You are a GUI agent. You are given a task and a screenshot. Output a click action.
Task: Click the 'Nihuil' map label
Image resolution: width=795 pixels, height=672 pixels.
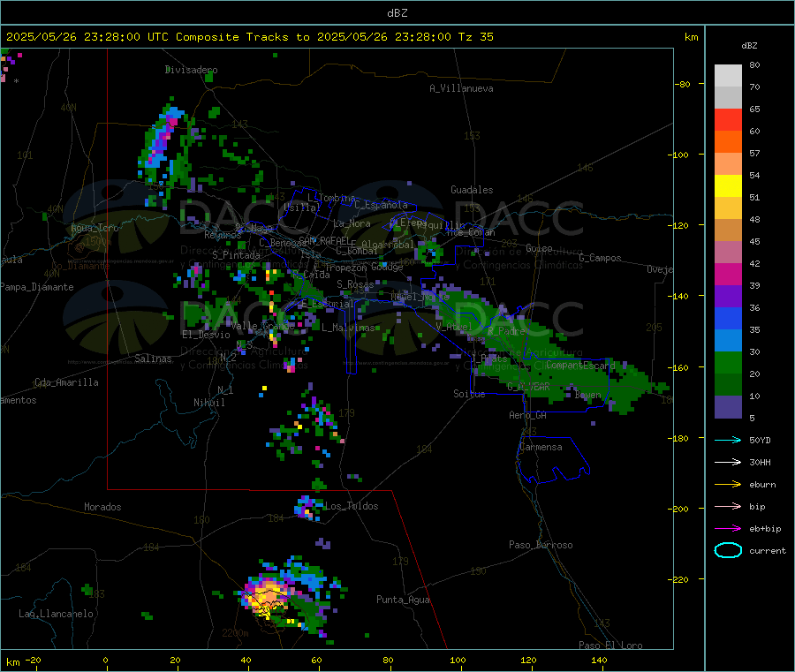pyautogui.click(x=208, y=403)
